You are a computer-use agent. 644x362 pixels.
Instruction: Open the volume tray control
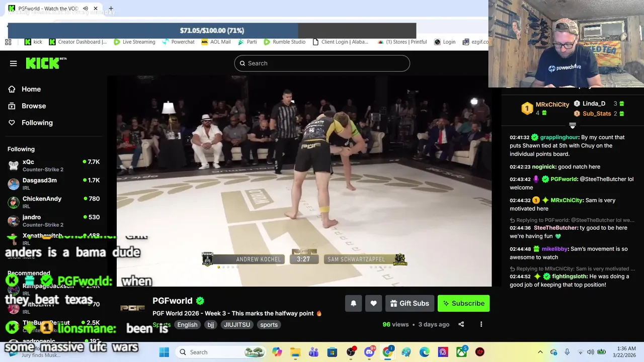click(x=591, y=352)
